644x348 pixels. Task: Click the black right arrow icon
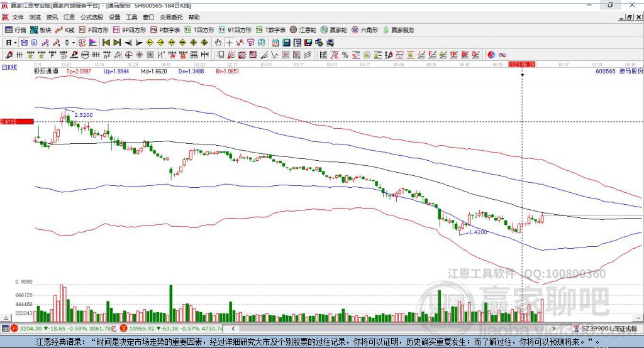[x=139, y=43]
